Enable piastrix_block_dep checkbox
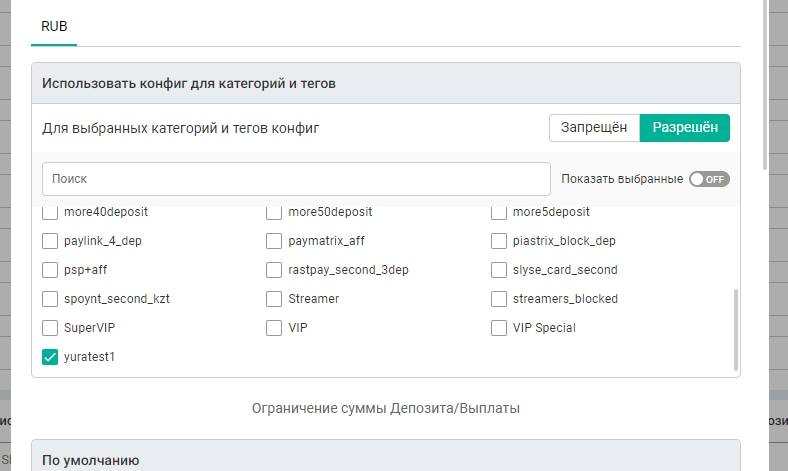 [x=499, y=241]
